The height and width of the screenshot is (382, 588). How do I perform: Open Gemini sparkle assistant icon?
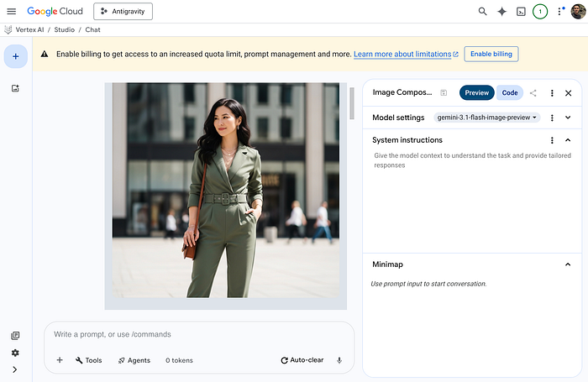501,12
